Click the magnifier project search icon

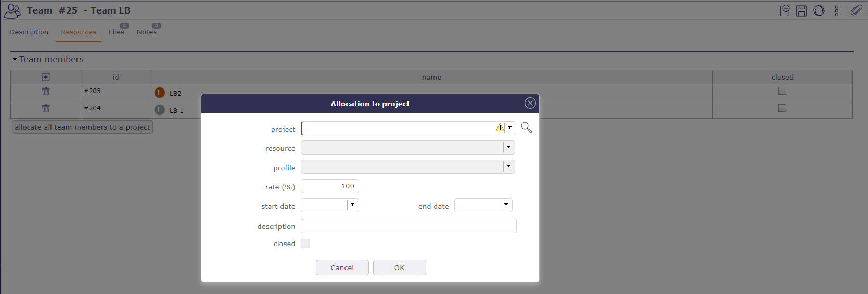click(527, 127)
